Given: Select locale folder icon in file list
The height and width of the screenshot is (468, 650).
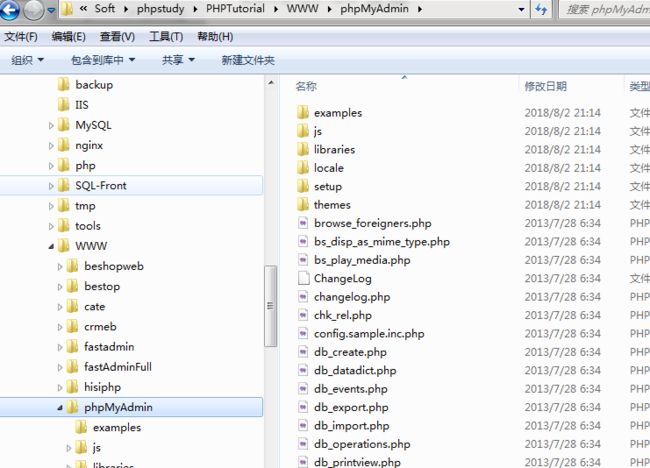Looking at the screenshot, I should pos(303,167).
